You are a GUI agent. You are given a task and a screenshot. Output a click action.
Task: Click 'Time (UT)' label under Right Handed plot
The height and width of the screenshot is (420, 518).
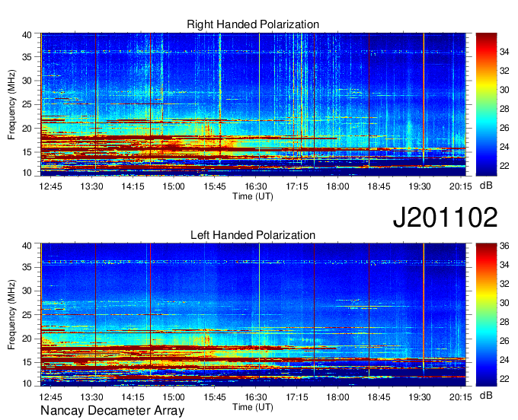click(253, 196)
